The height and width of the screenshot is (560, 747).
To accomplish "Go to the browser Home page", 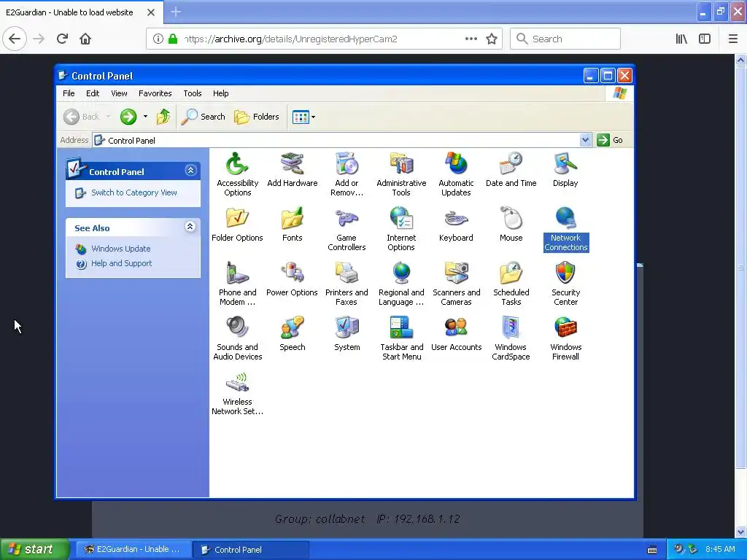I will tap(85, 39).
